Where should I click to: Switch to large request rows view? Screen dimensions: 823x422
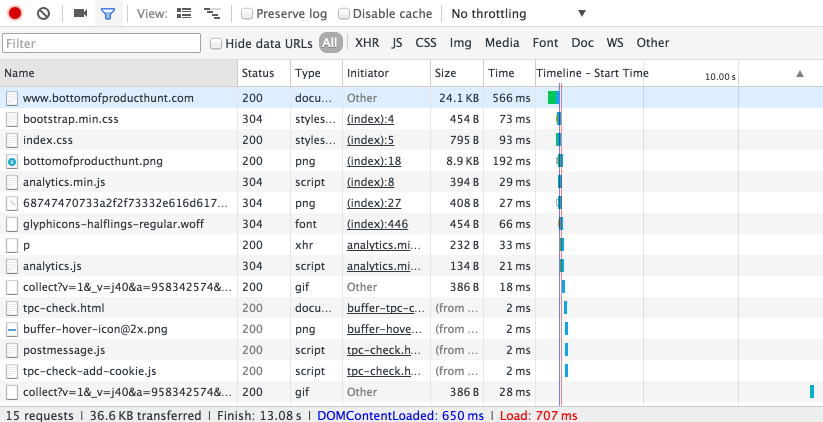coord(184,13)
